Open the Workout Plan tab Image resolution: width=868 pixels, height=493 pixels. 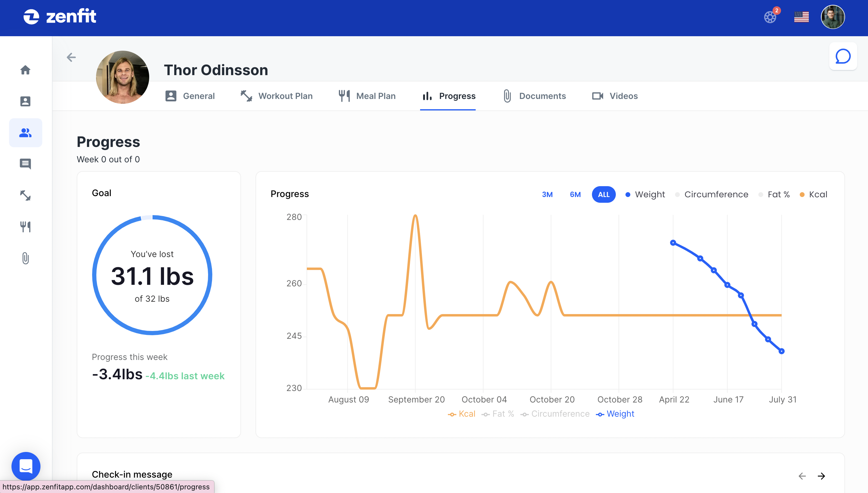(285, 96)
